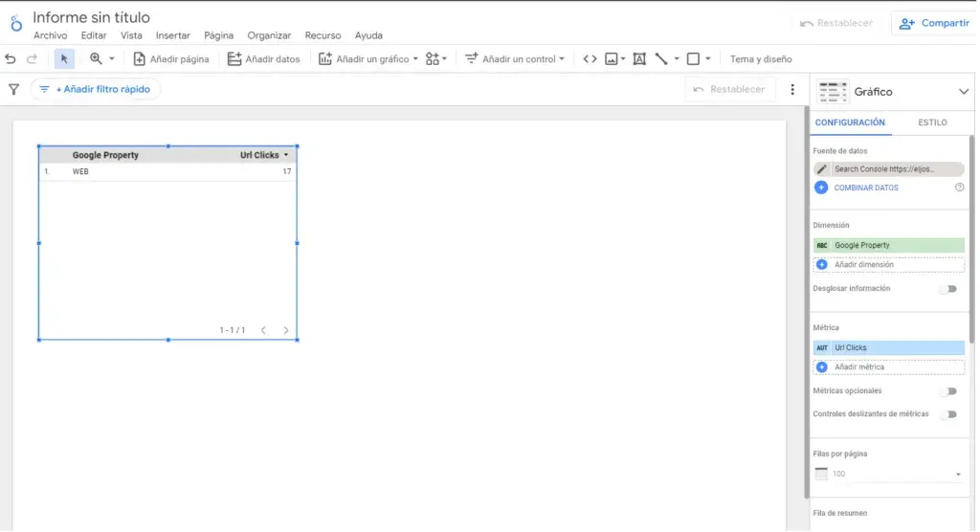Click the community visualizations icon
The width and height of the screenshot is (980, 532).
tap(433, 58)
